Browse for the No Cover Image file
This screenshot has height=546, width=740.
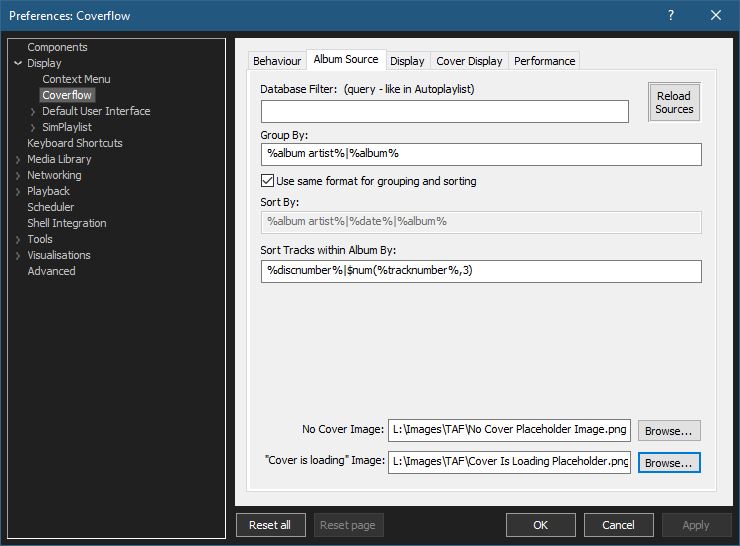(669, 431)
